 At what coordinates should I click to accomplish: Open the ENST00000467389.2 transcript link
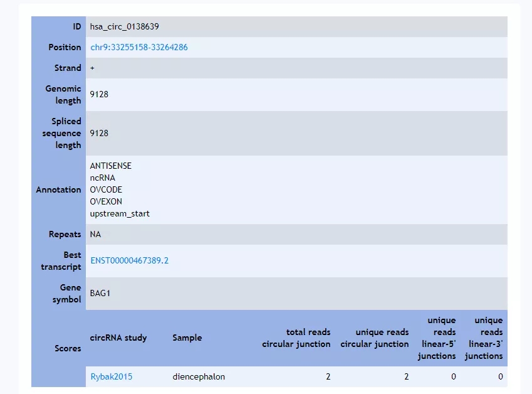129,260
